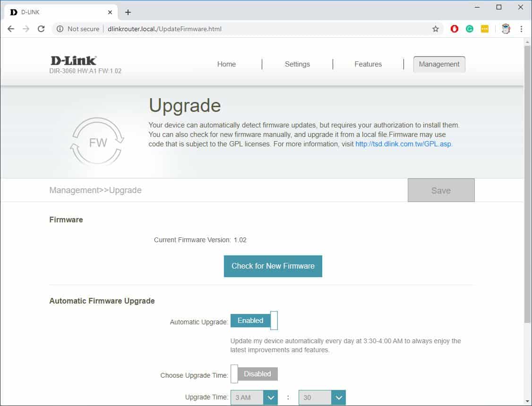This screenshot has height=406, width=532.
Task: Open the Features navigation menu
Action: tap(368, 64)
